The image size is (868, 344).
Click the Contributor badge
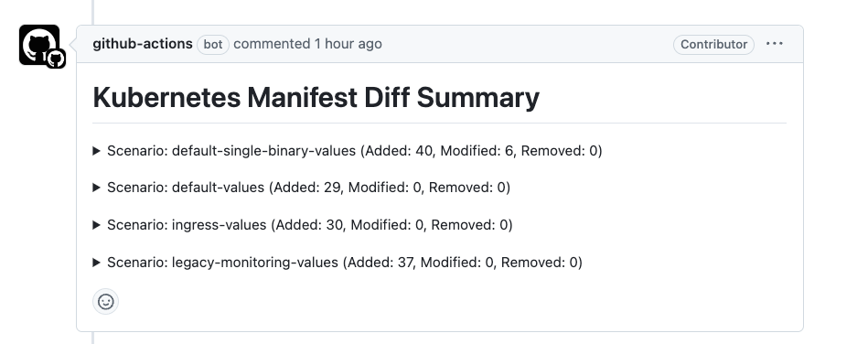click(713, 44)
